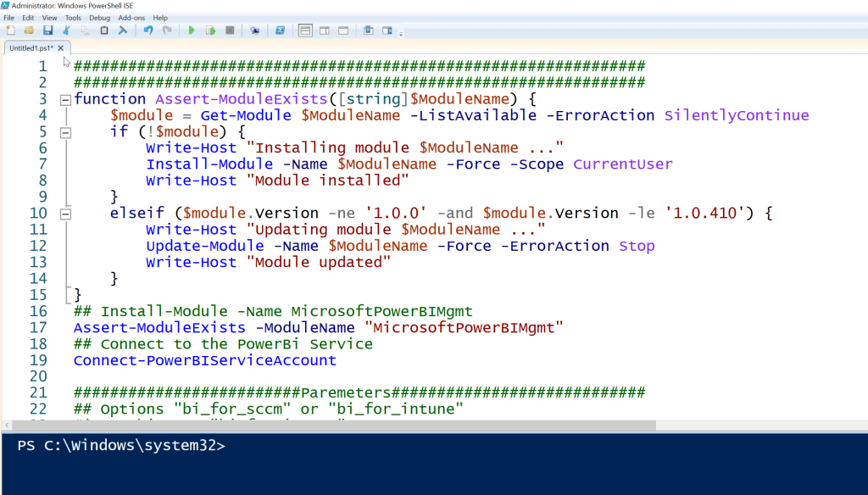Start PowerShell in a separate window

(x=279, y=31)
